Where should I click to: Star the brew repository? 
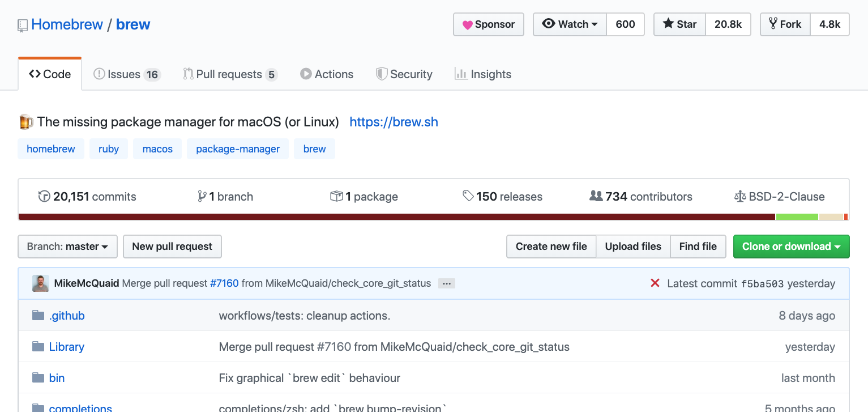[x=679, y=24]
